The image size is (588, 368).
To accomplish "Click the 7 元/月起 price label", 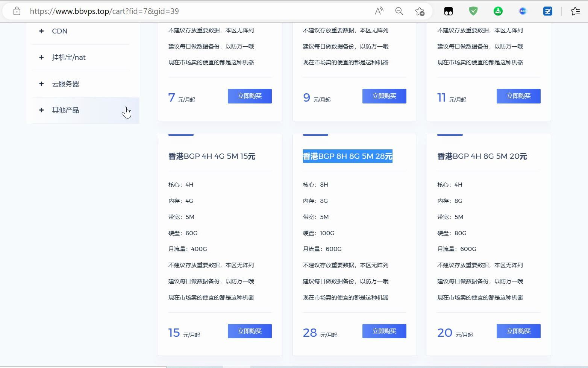I will [182, 98].
